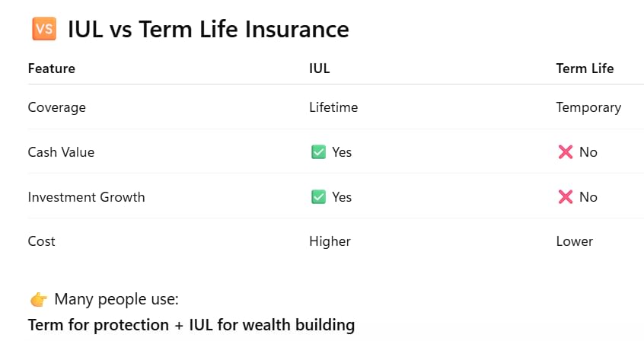
Task: Click the Lifetime cell under IUL
Action: pyautogui.click(x=333, y=107)
